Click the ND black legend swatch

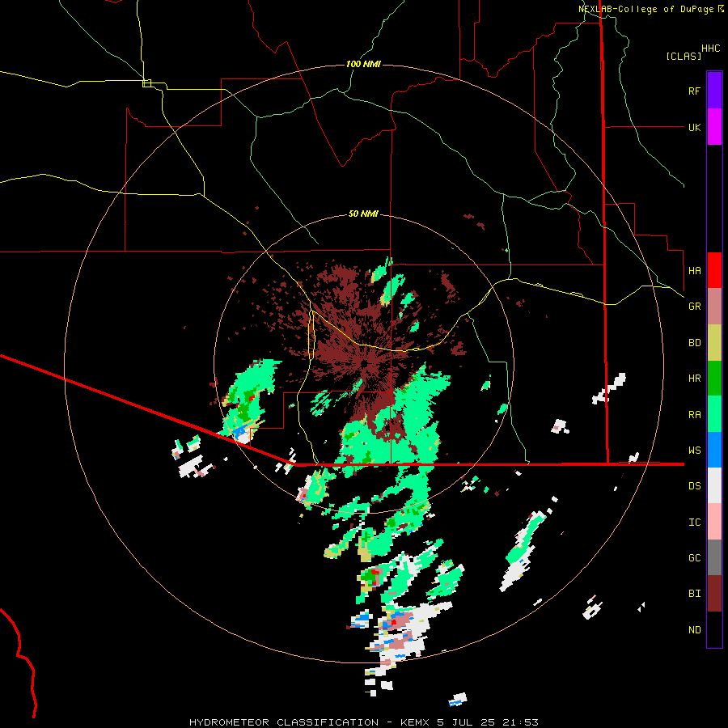[x=714, y=629]
